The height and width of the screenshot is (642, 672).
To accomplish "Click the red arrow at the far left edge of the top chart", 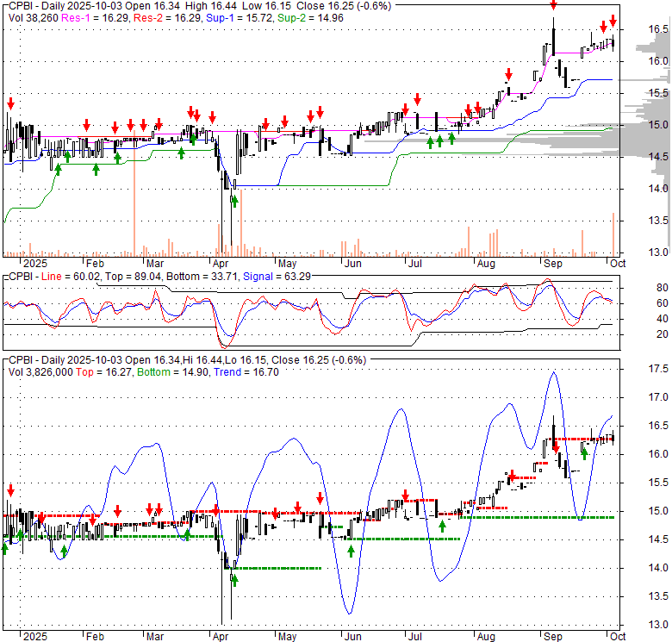I will (10, 103).
